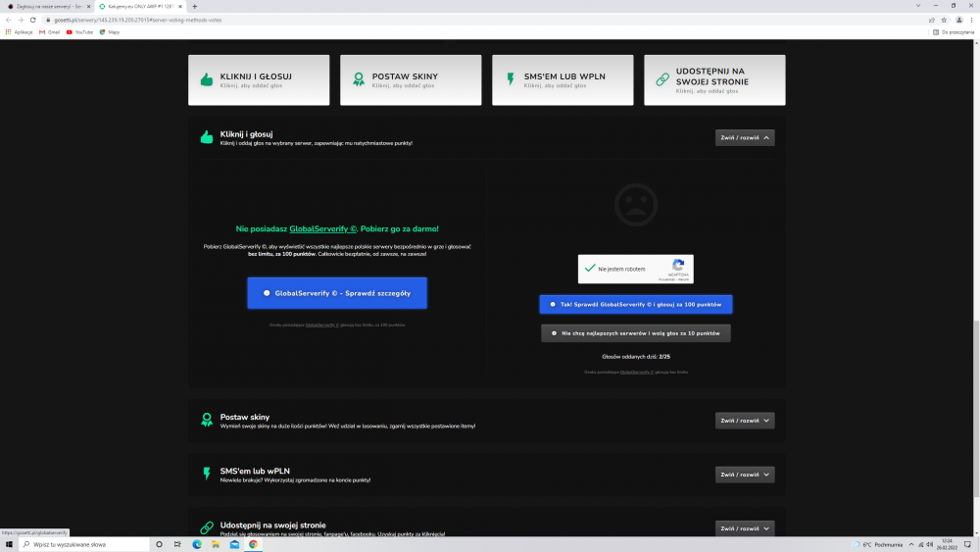Launch Microsoft Edge from the taskbar

pyautogui.click(x=197, y=544)
